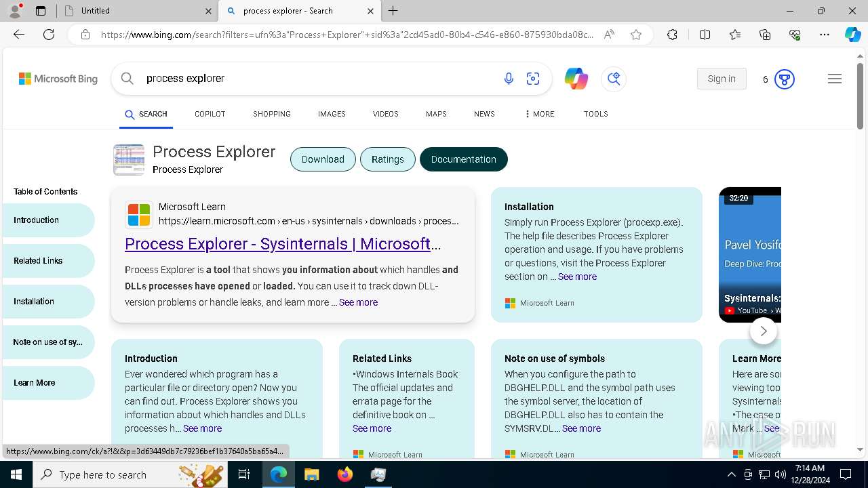Go to next carousel card arrow

[764, 331]
